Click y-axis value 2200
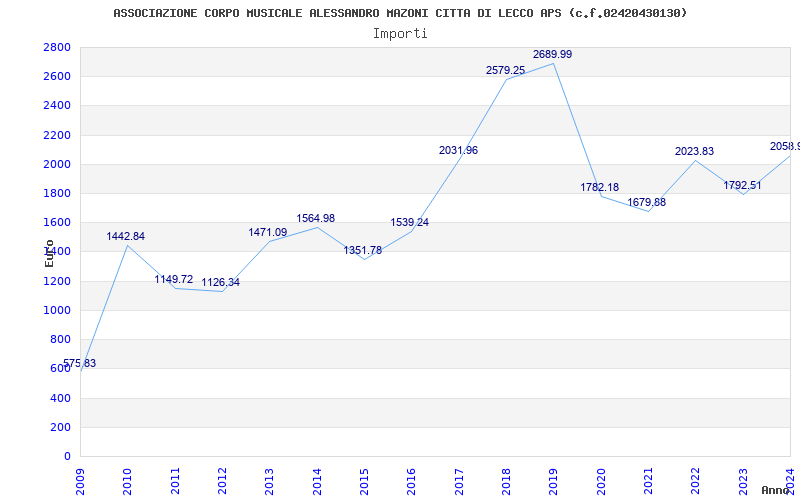Screen dimensions: 800x500 tap(57, 135)
